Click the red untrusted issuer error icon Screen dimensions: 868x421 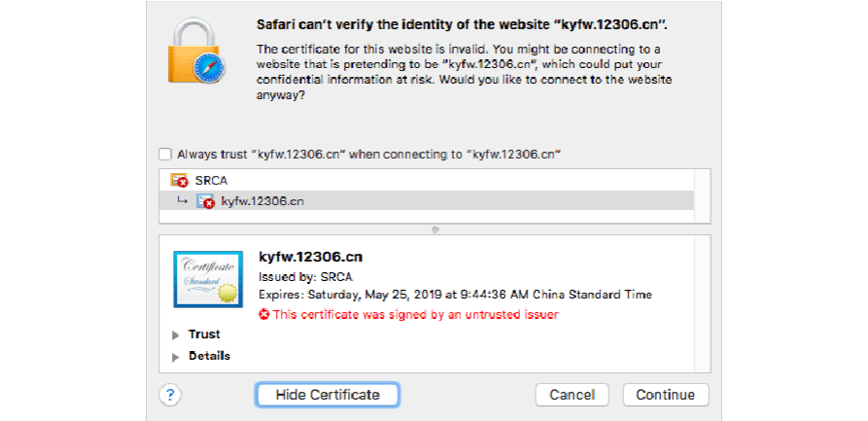(263, 315)
